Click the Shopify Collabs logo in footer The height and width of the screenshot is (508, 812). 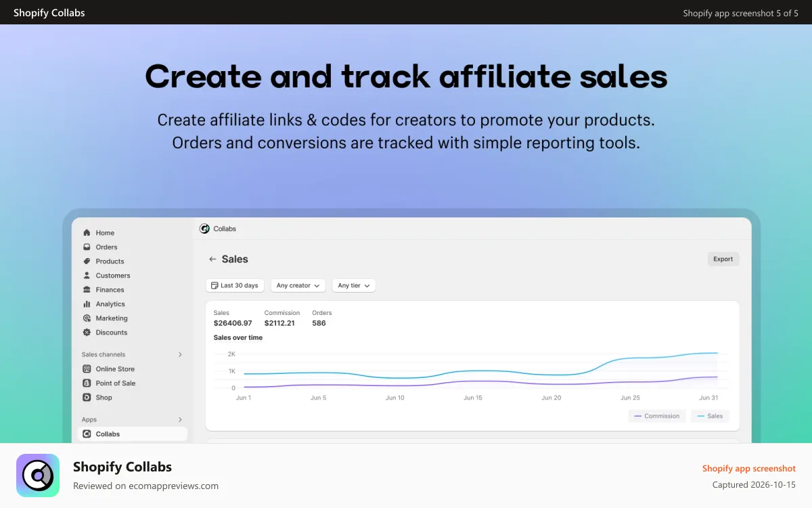tap(38, 475)
